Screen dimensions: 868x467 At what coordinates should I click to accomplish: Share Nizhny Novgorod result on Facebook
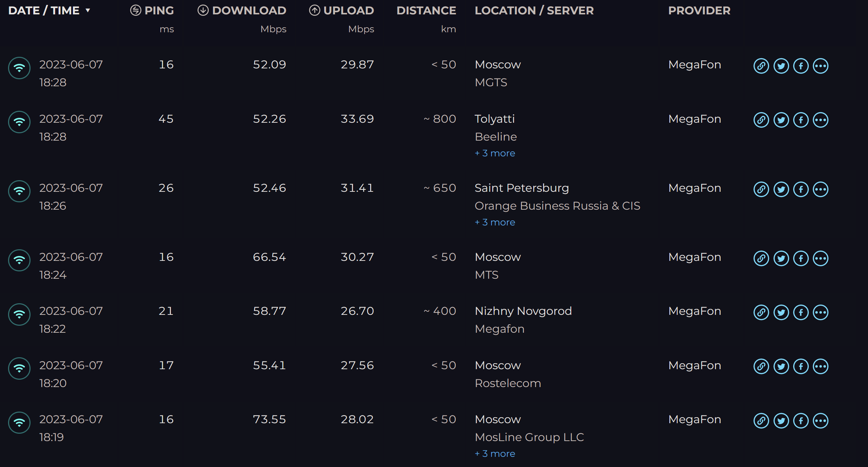[x=801, y=313]
